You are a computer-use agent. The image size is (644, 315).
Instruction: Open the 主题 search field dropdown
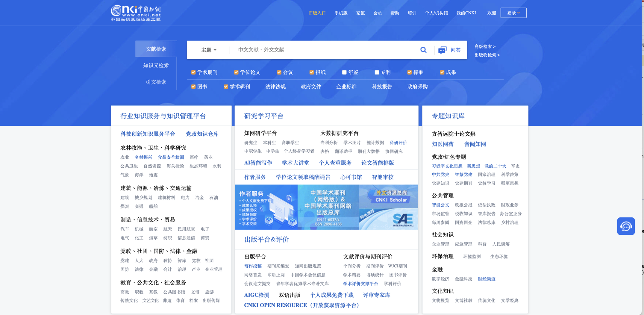pyautogui.click(x=209, y=50)
